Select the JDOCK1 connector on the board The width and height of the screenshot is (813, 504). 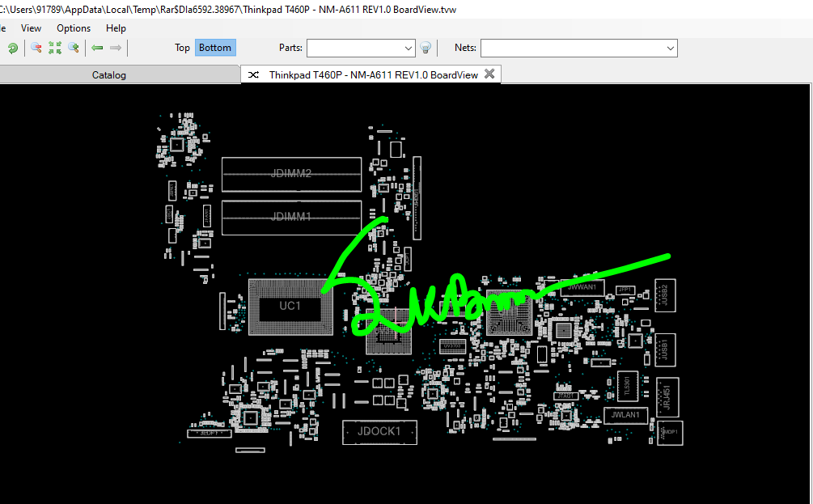[x=379, y=432]
